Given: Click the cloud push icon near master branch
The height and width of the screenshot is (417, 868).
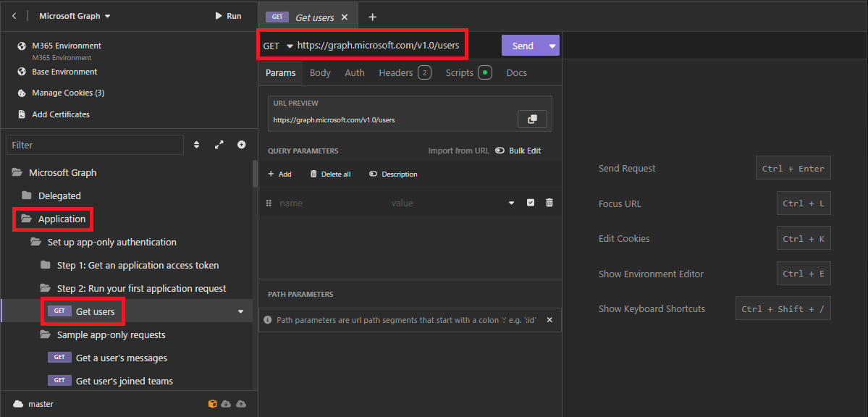Looking at the screenshot, I should pyautogui.click(x=241, y=404).
